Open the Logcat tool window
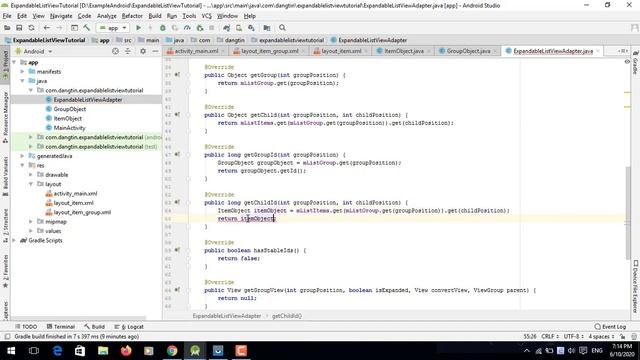 129,327
